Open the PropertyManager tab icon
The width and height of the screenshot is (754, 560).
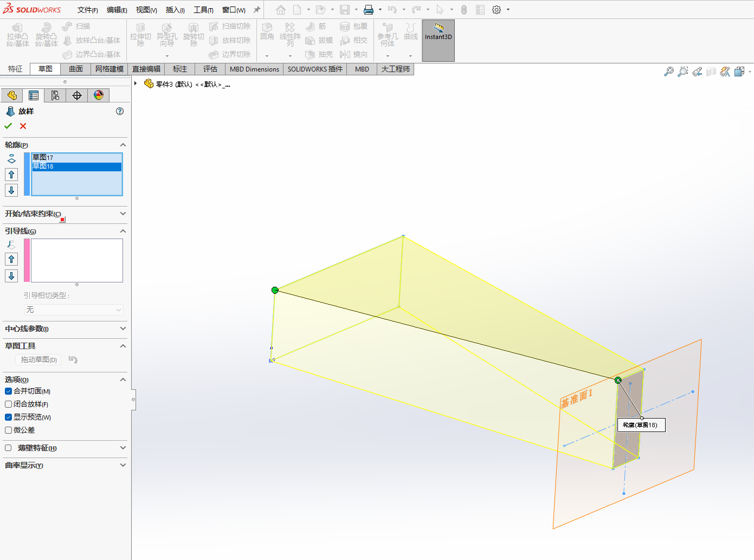[34, 95]
